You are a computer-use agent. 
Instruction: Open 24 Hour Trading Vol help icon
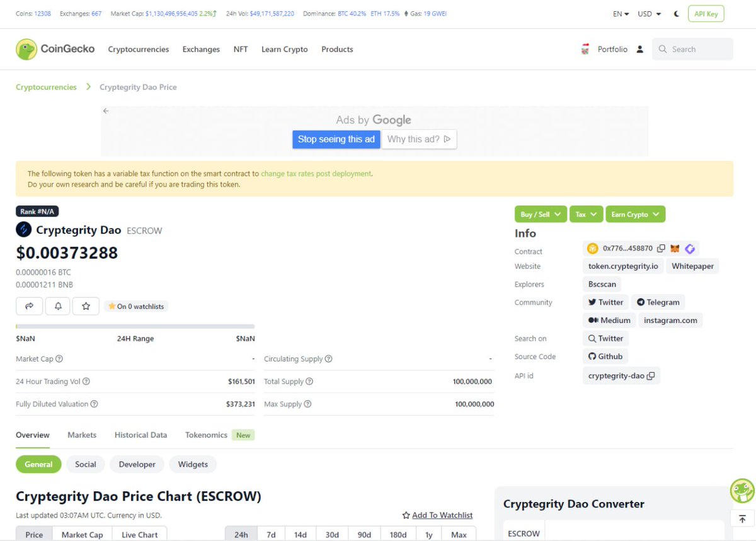[x=86, y=382]
